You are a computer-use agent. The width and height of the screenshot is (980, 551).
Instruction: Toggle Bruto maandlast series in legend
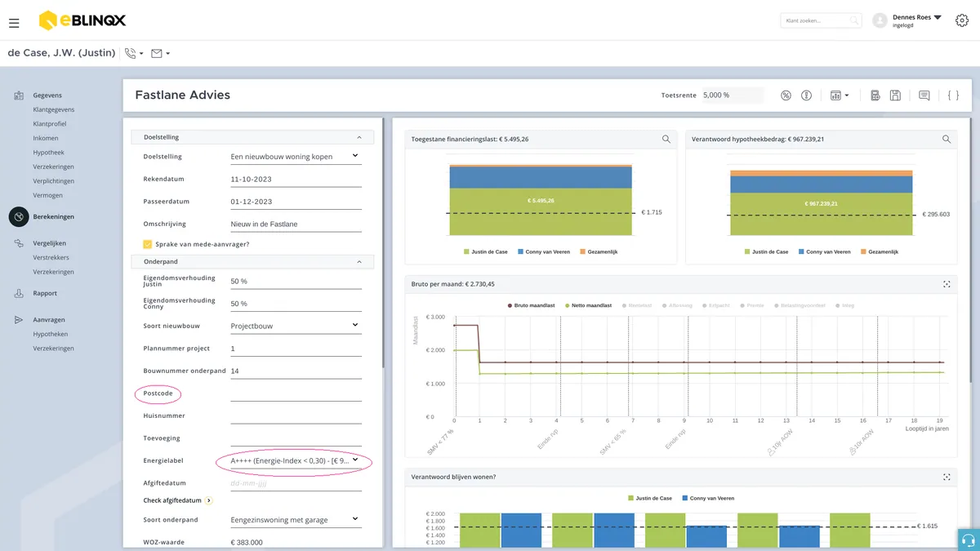530,305
